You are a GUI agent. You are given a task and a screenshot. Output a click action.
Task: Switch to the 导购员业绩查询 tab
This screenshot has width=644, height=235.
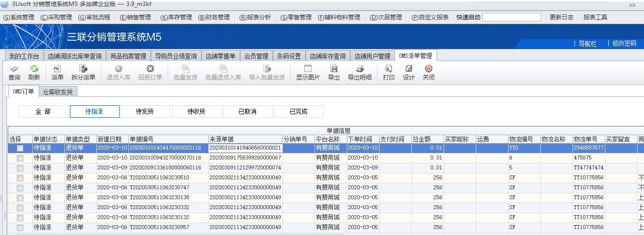click(176, 56)
